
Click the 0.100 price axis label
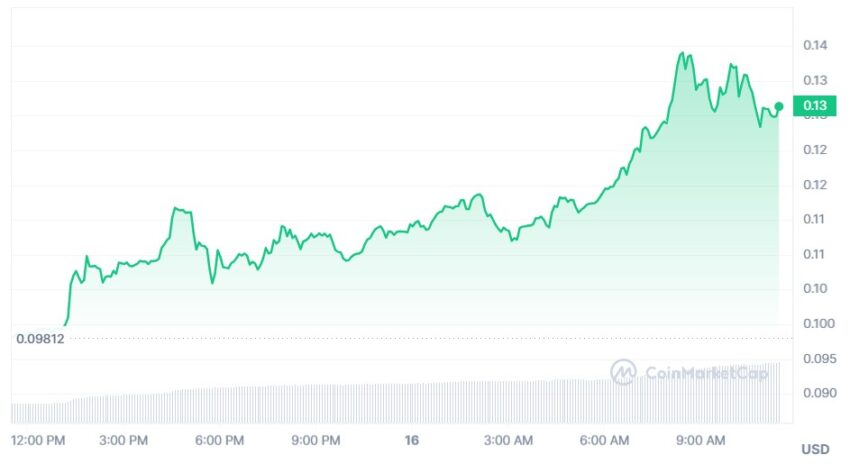(819, 324)
